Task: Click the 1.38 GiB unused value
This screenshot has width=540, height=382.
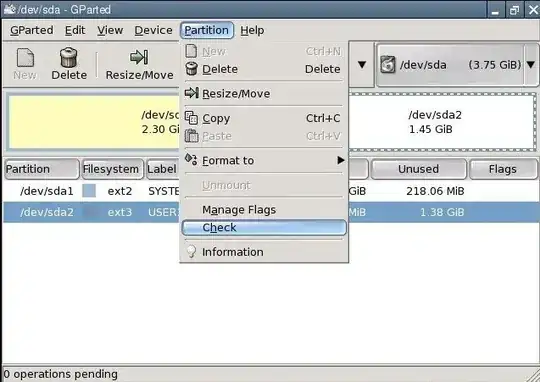Action: coord(442,212)
